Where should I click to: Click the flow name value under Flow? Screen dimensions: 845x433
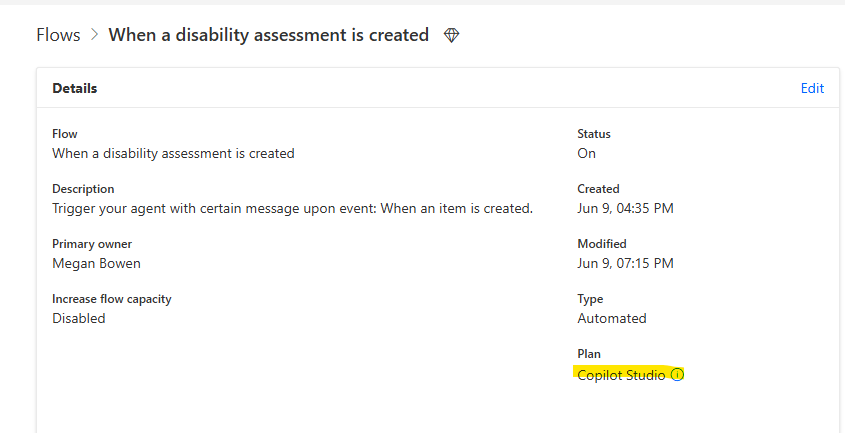173,153
